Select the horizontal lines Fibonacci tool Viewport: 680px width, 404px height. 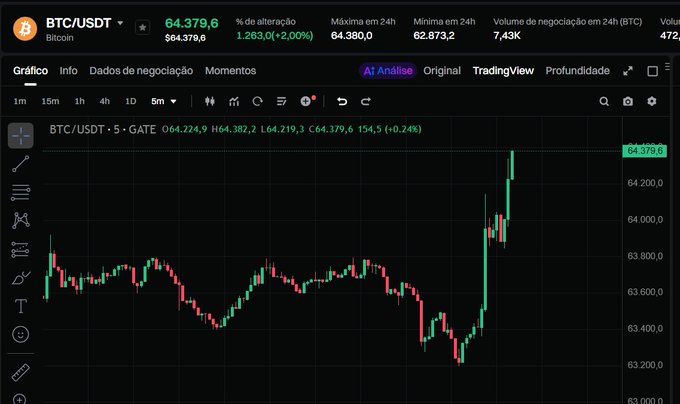tap(20, 192)
